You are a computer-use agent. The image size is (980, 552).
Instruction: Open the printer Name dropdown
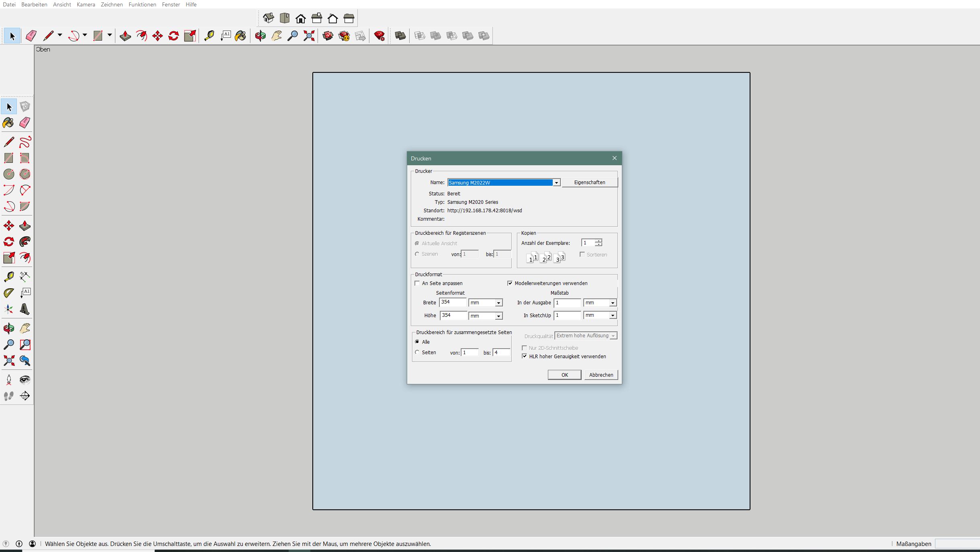556,183
